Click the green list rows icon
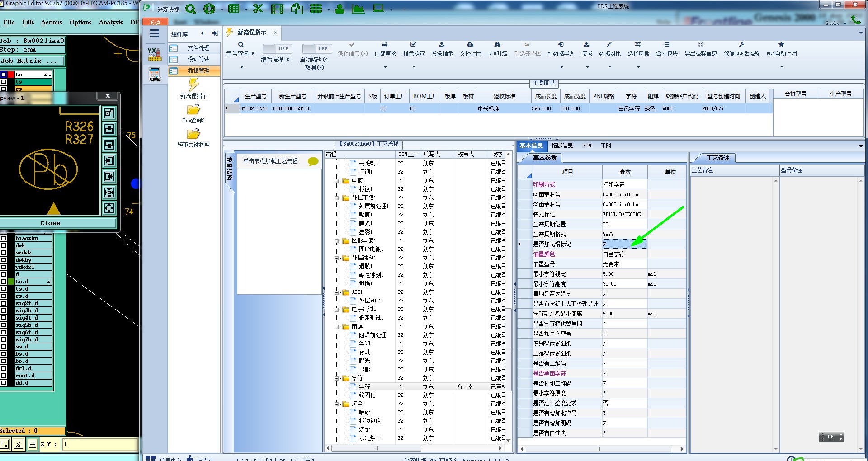The image size is (868, 461). pyautogui.click(x=316, y=9)
